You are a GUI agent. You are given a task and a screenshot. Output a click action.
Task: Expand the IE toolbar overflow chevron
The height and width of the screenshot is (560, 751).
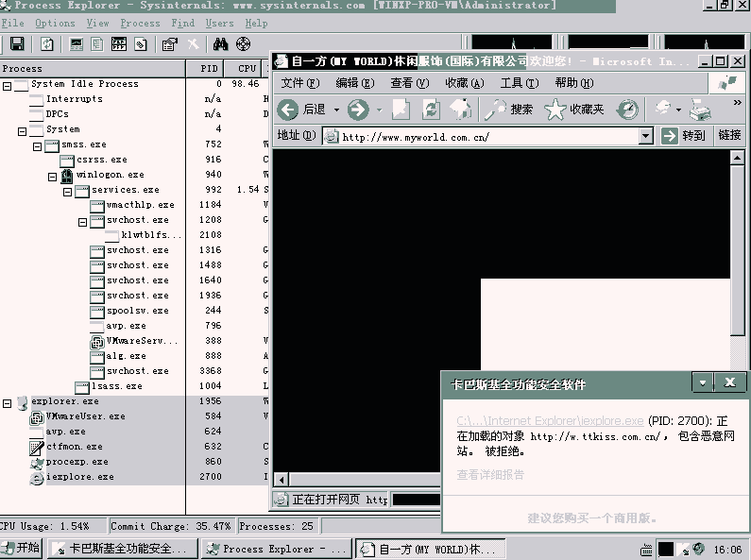click(x=738, y=102)
